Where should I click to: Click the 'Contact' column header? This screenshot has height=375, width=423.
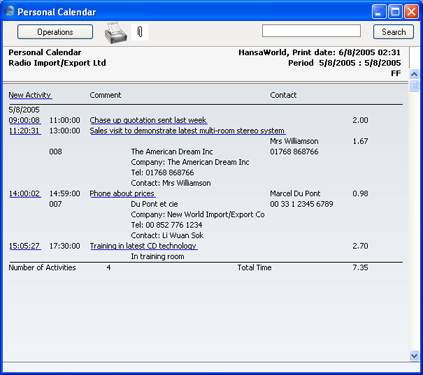click(283, 95)
